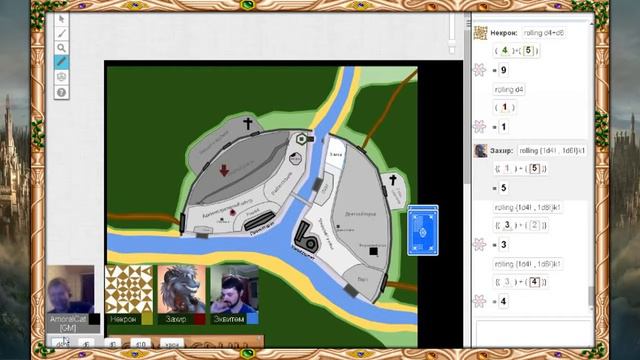The width and height of the screenshot is (640, 360).
Task: Click the Эквитем name label under the video
Action: pyautogui.click(x=229, y=319)
